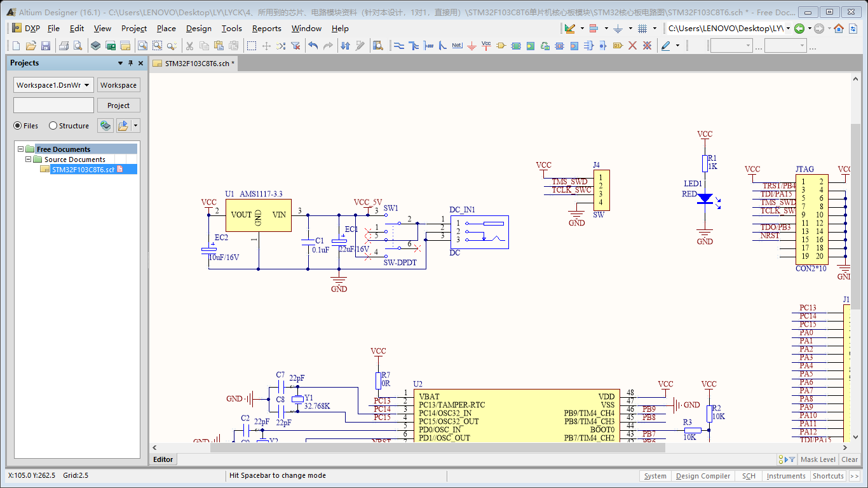Click the Place Bus tool icon
Viewport: 868px width, 488px height.
[414, 46]
